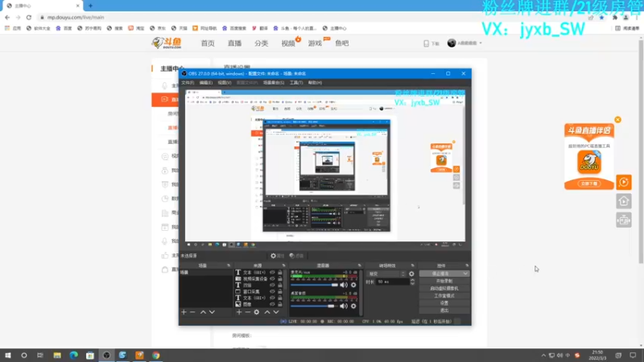
Task: Click the home icon on the right floating bar
Action: tap(623, 201)
